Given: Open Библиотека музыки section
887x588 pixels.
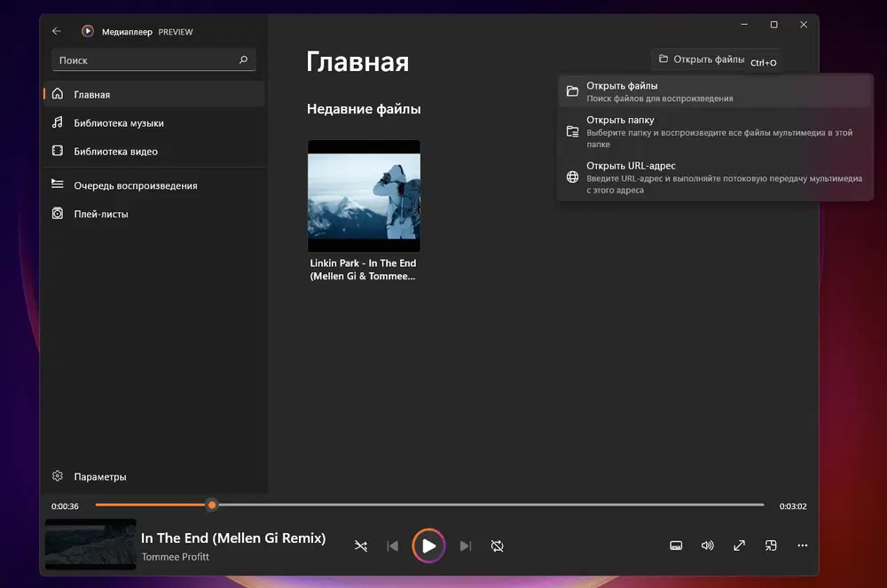Looking at the screenshot, I should click(x=153, y=122).
